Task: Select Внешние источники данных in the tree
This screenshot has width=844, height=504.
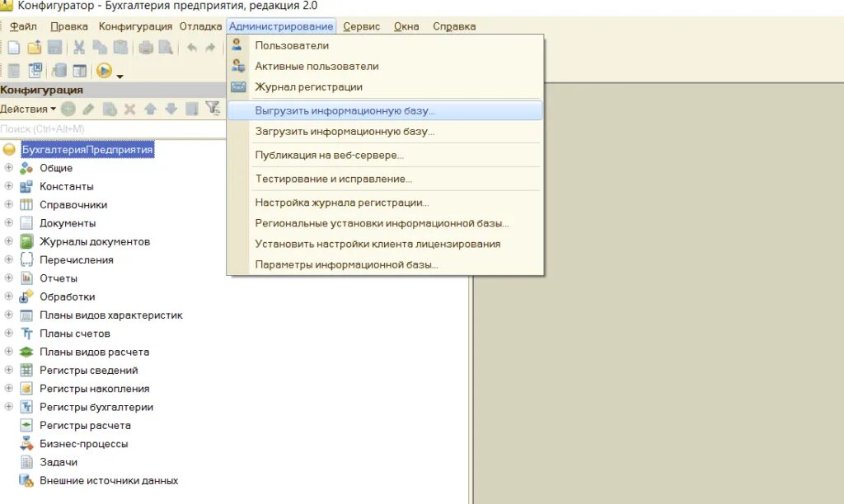Action: pos(109,480)
